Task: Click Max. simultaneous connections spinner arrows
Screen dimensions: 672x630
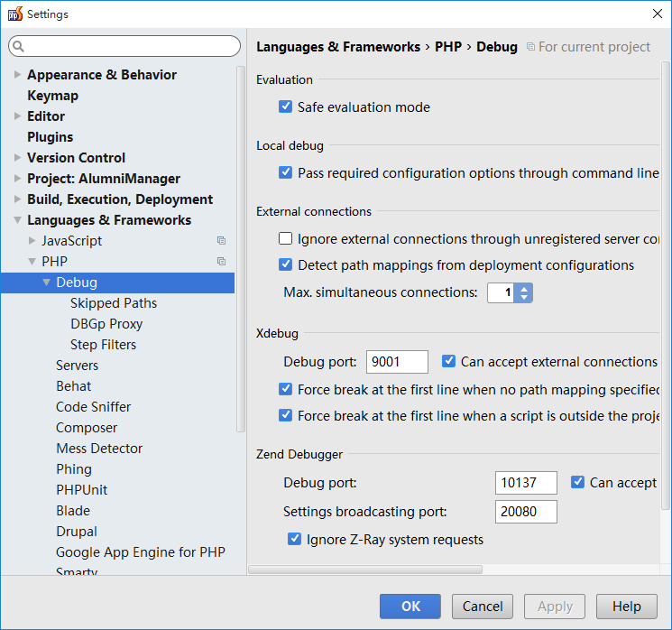Action: [x=523, y=293]
